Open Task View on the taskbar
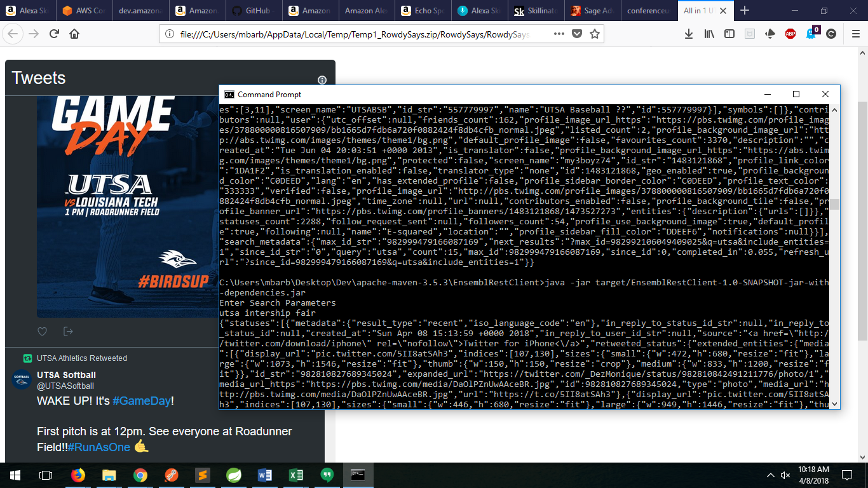868x488 pixels. [45, 475]
